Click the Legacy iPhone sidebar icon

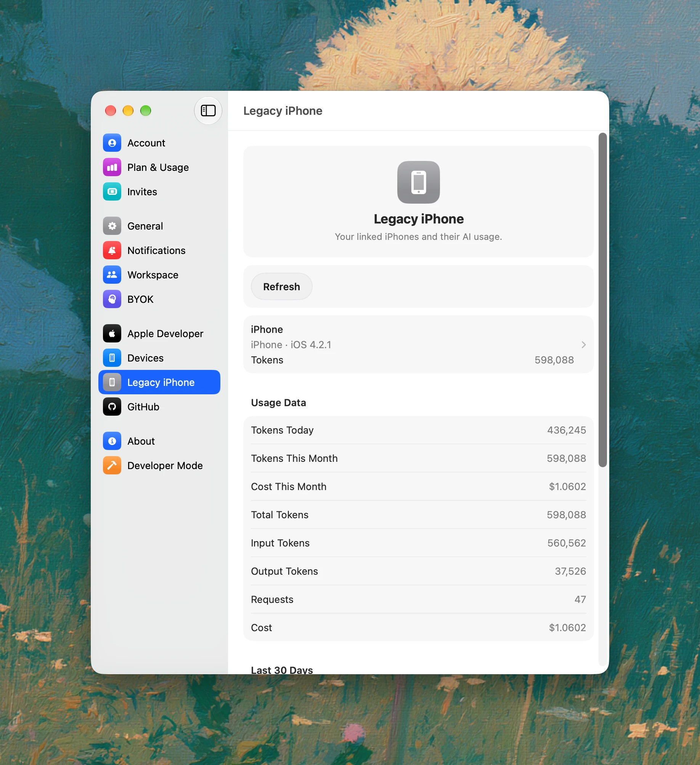click(112, 382)
